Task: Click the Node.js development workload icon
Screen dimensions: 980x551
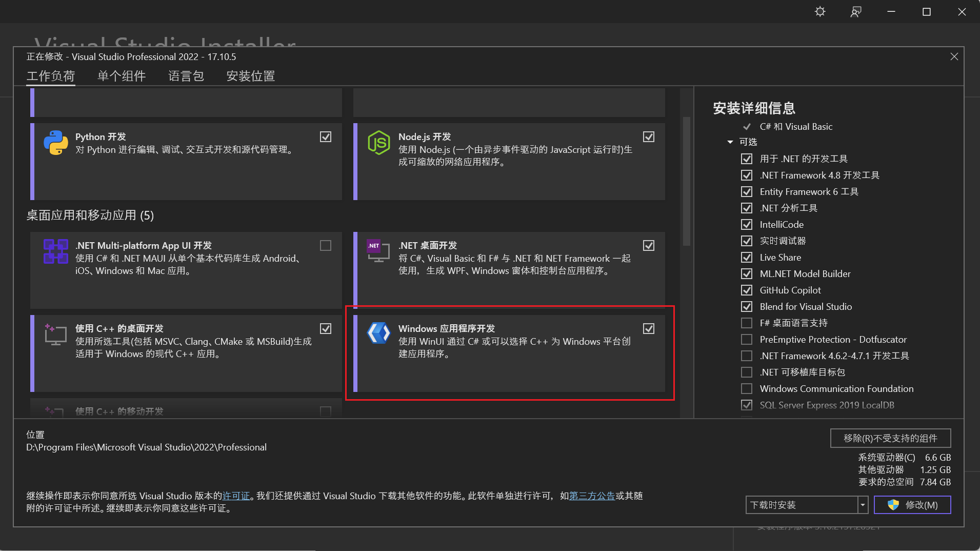Action: point(379,143)
